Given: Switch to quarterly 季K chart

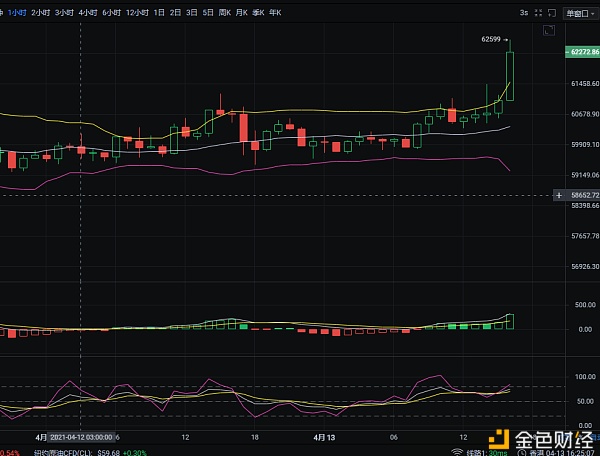Looking at the screenshot, I should tap(258, 13).
